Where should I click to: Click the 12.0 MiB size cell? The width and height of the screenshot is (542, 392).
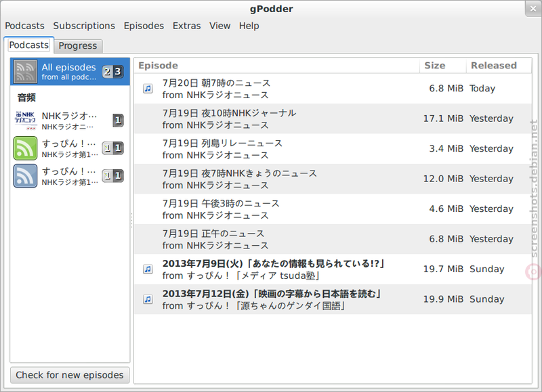coord(443,179)
